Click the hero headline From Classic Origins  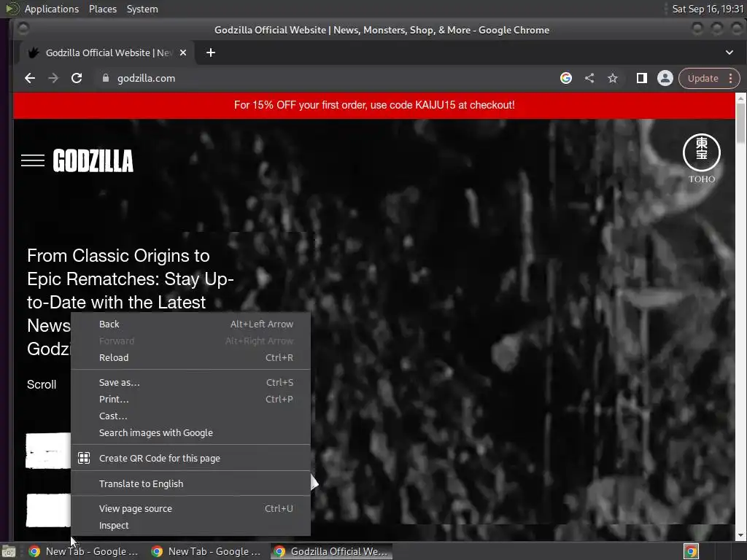pyautogui.click(x=130, y=302)
